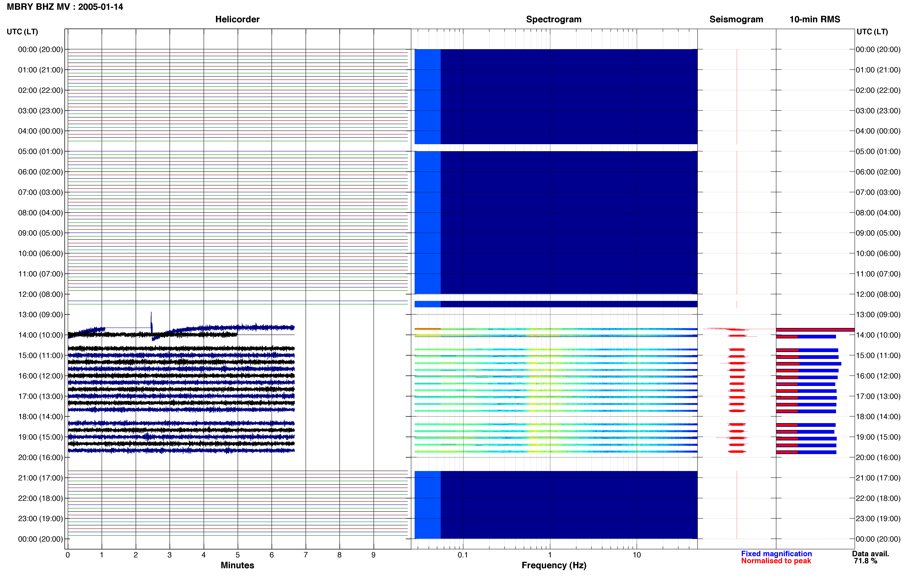
Task: Click minute tick label '5' on helicorder axis
Action: pos(238,555)
